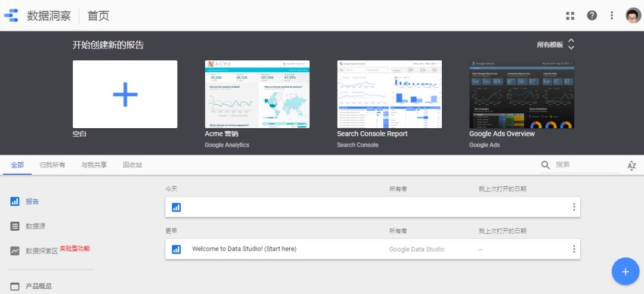Screen dimensions: 644x294
Task: Open the Acme 营销 template thumbnail
Action: [x=257, y=94]
